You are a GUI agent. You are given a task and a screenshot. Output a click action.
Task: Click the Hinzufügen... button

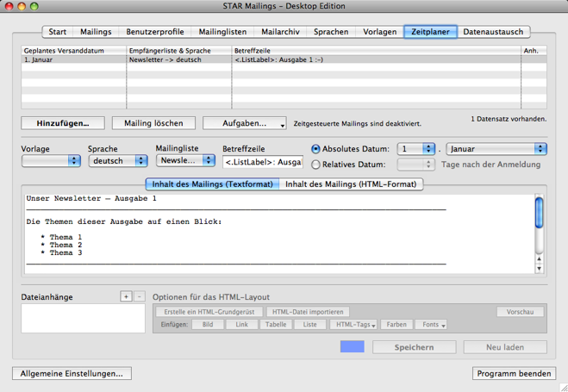[63, 123]
